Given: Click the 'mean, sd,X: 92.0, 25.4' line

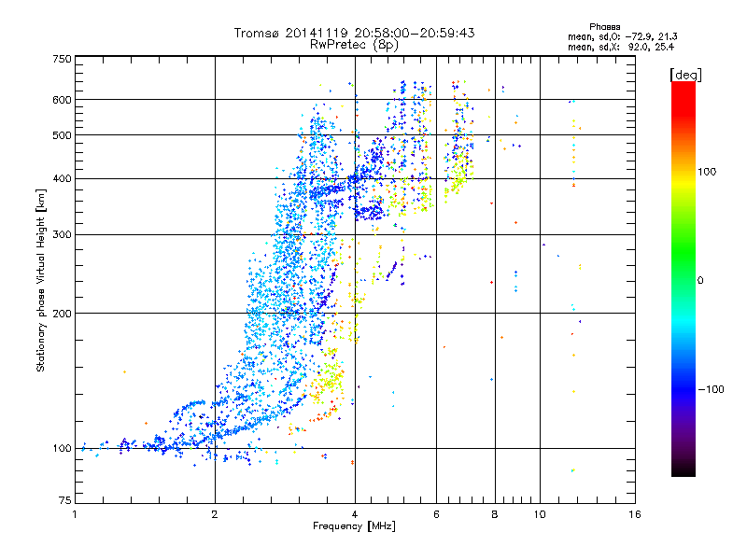Looking at the screenshot, I should (620, 48).
